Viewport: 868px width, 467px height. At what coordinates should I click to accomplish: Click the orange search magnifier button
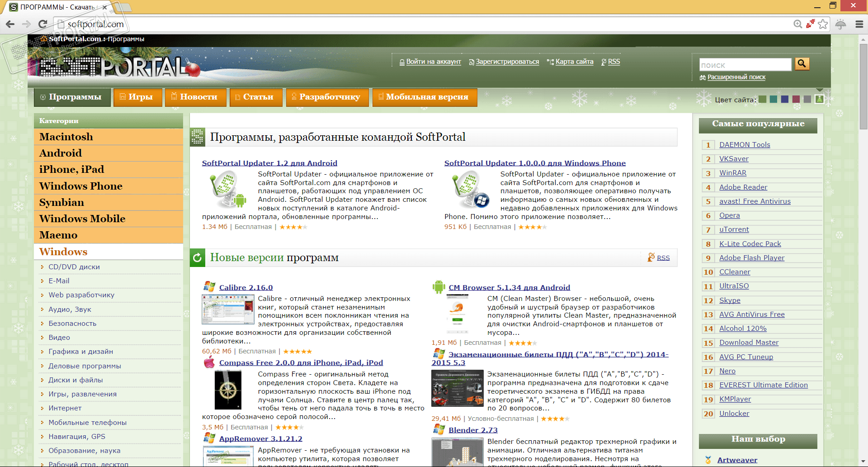[x=802, y=64]
